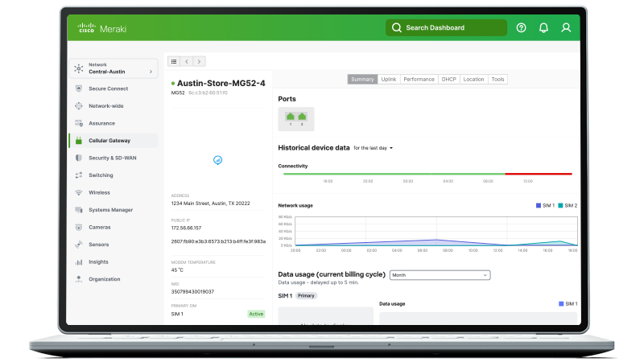Click the device list view icon
The image size is (644, 362).
(x=174, y=62)
